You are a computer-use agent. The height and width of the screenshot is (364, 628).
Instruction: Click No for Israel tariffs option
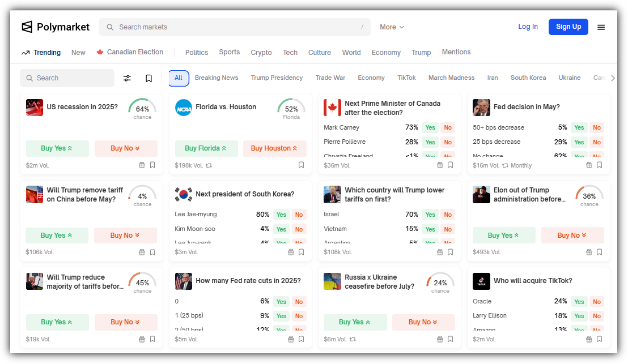[448, 215]
